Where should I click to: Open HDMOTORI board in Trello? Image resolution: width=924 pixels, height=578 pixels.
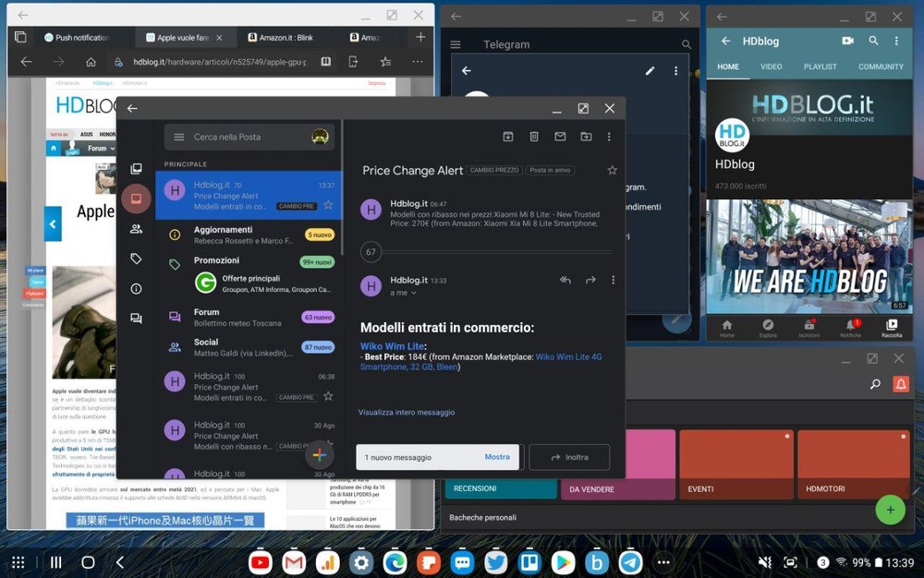coord(854,464)
